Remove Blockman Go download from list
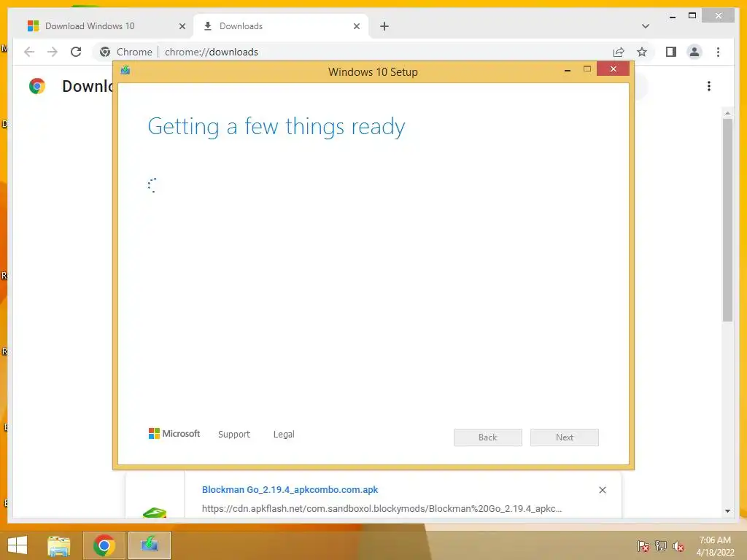747x560 pixels. [x=602, y=490]
